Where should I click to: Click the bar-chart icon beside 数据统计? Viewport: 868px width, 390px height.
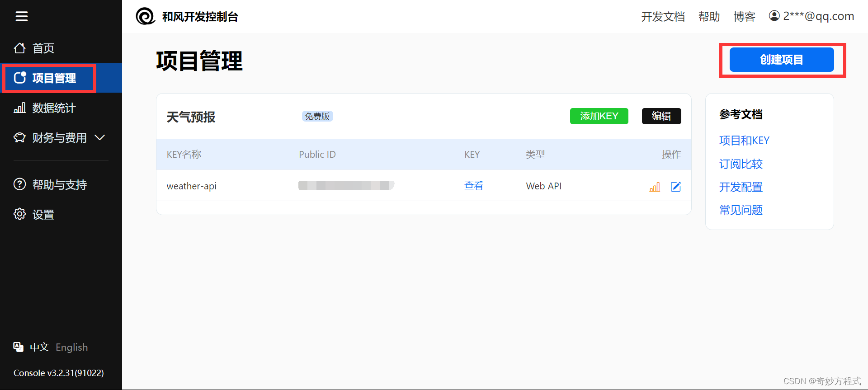click(x=19, y=108)
